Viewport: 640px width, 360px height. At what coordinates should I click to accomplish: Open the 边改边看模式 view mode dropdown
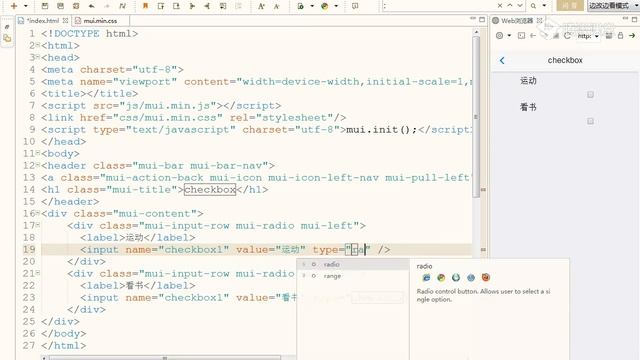613,6
